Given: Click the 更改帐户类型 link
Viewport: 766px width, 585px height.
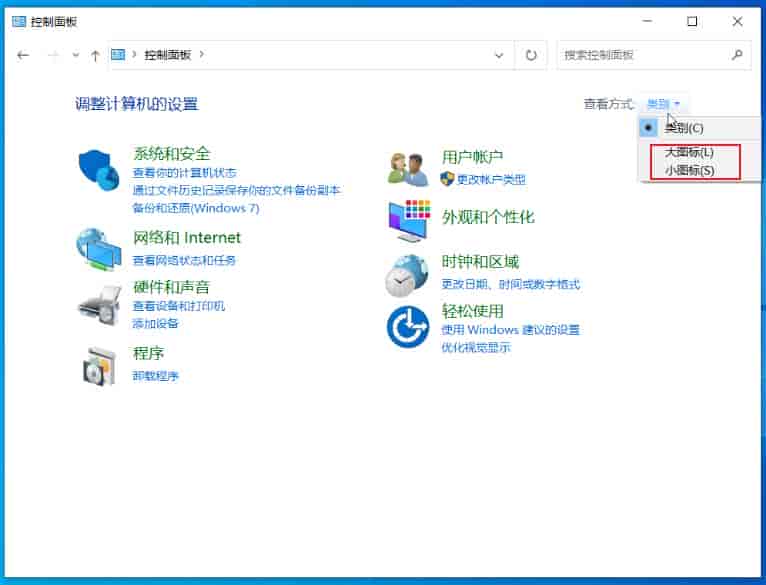Looking at the screenshot, I should click(x=491, y=179).
